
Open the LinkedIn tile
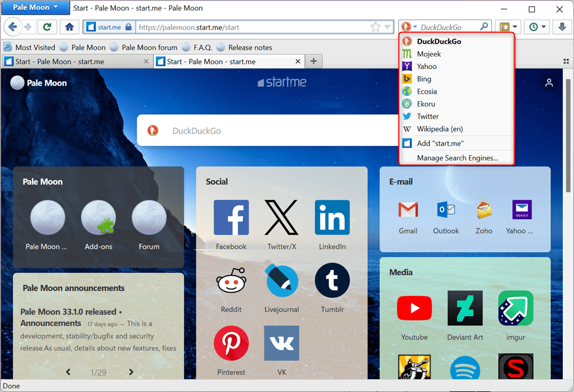[x=332, y=224]
